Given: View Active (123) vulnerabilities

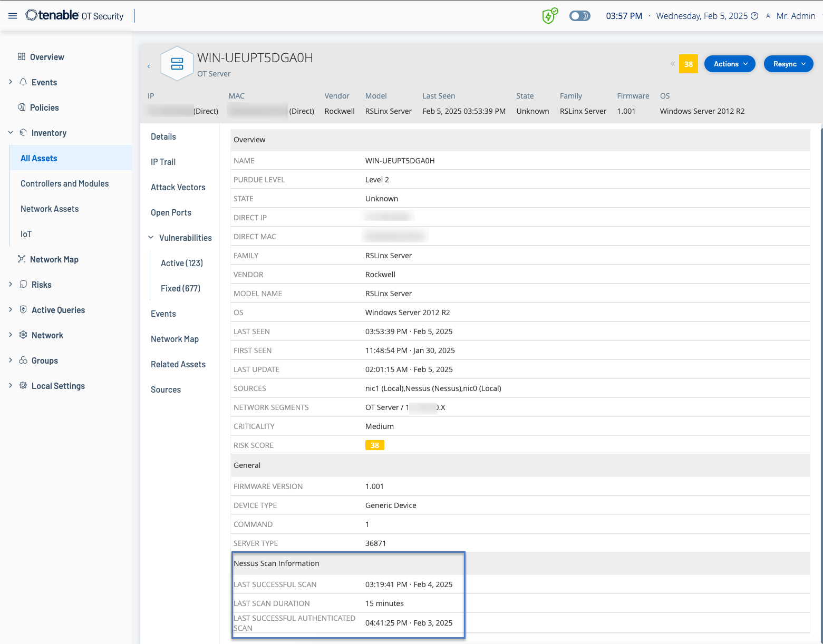Looking at the screenshot, I should [x=181, y=263].
